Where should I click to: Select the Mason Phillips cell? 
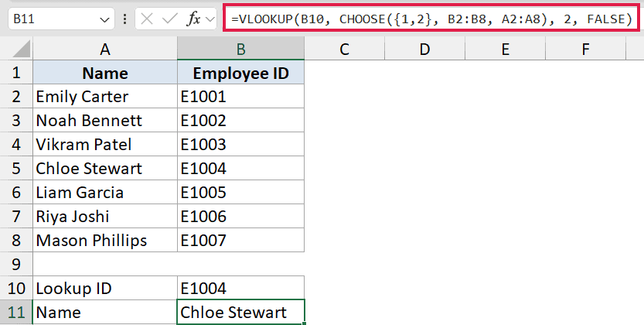(105, 240)
